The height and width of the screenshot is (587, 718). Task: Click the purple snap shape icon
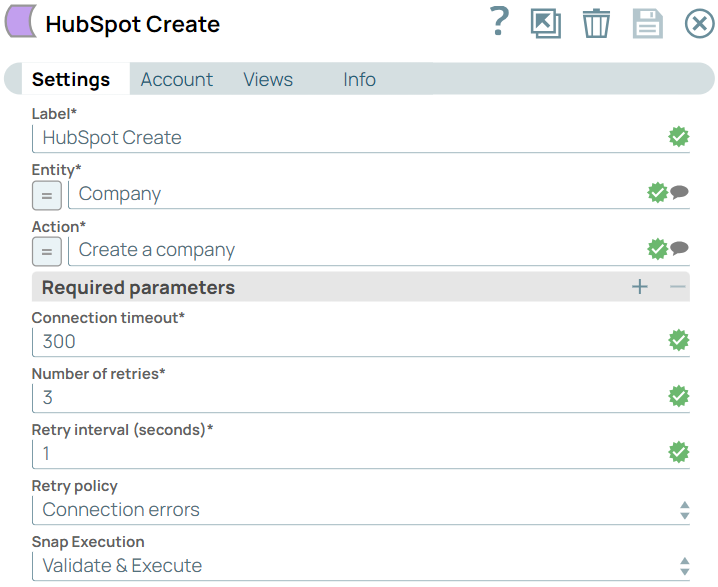[x=21, y=22]
